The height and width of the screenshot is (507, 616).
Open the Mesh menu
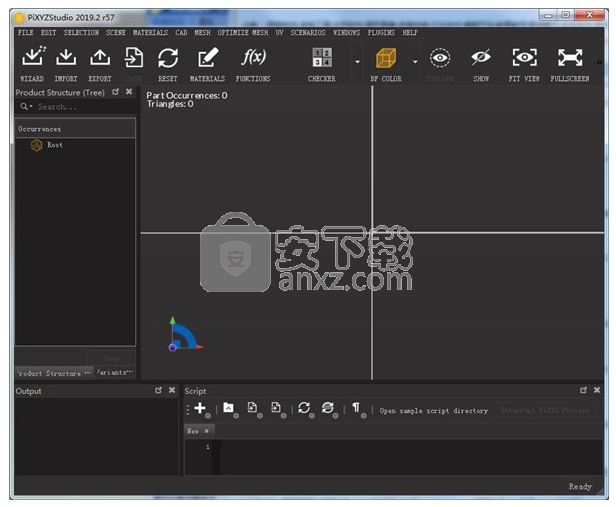point(202,32)
